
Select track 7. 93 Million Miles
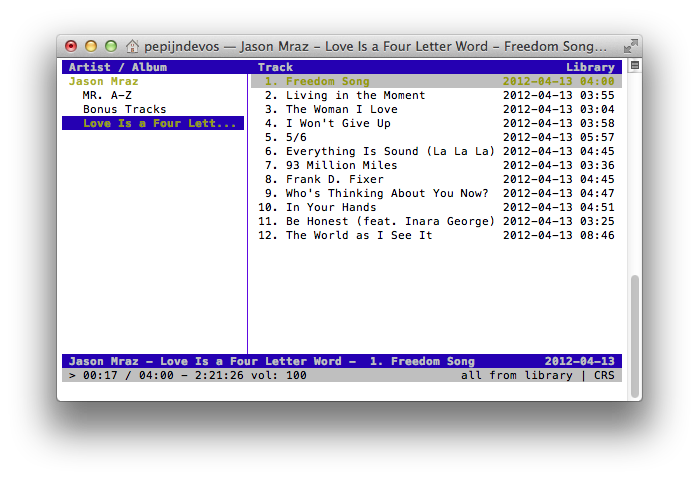[x=436, y=165]
